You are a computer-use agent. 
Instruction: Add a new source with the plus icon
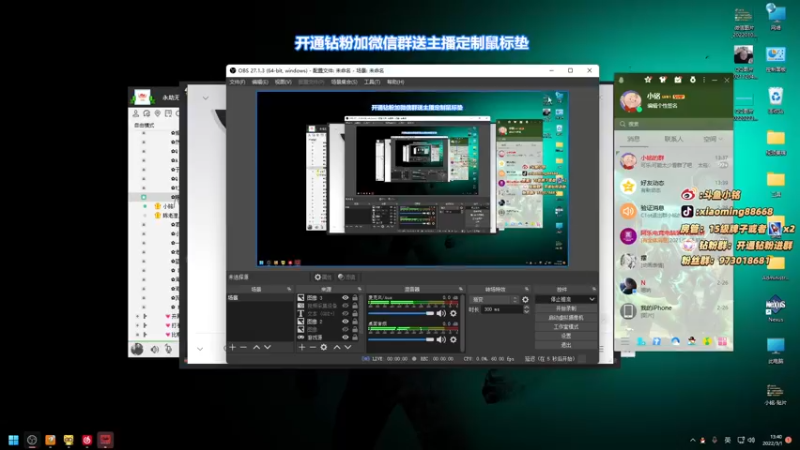[x=302, y=347]
